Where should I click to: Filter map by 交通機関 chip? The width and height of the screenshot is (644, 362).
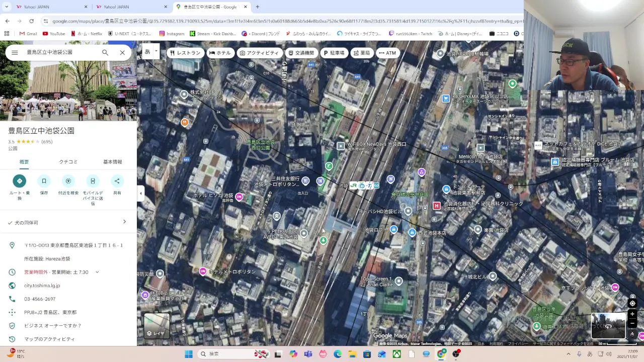[x=301, y=53]
